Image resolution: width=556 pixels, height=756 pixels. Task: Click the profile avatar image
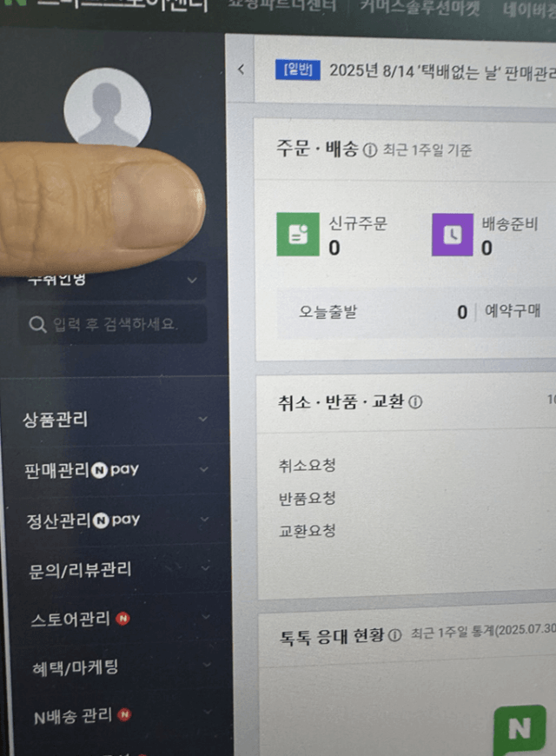click(x=108, y=107)
